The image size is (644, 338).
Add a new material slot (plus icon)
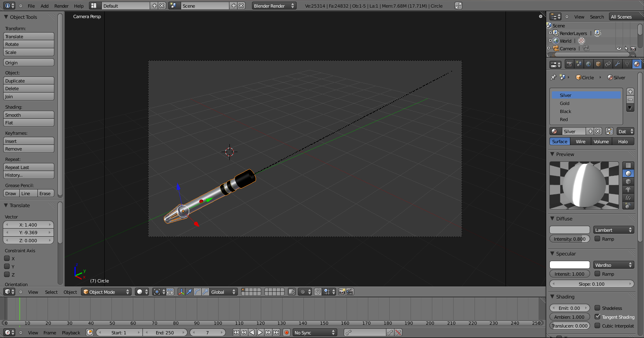pos(630,92)
